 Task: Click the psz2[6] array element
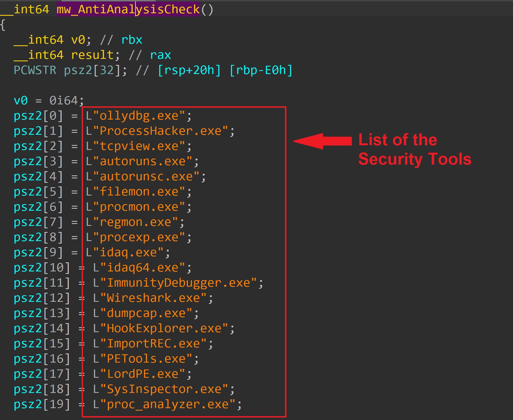coord(39,207)
